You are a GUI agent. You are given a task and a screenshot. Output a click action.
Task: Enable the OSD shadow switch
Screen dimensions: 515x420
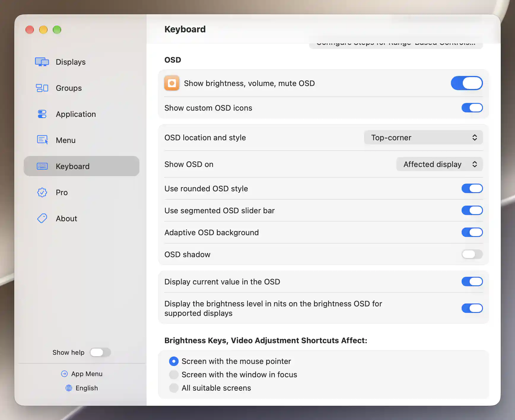click(472, 254)
